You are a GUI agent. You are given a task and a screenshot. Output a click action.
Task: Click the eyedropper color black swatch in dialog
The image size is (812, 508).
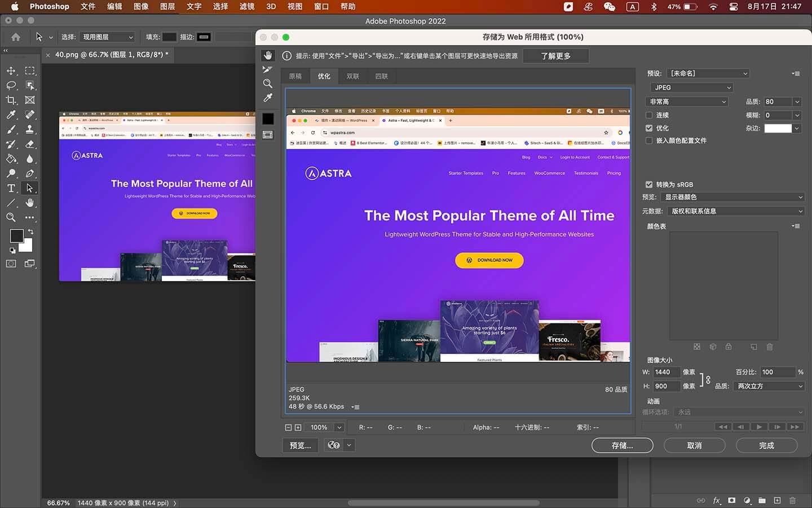268,119
